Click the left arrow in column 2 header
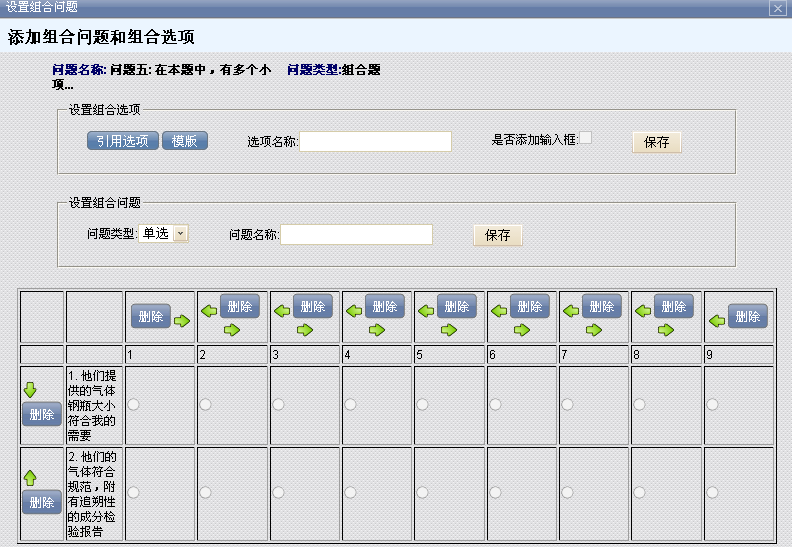The height and width of the screenshot is (547, 792). [x=209, y=311]
